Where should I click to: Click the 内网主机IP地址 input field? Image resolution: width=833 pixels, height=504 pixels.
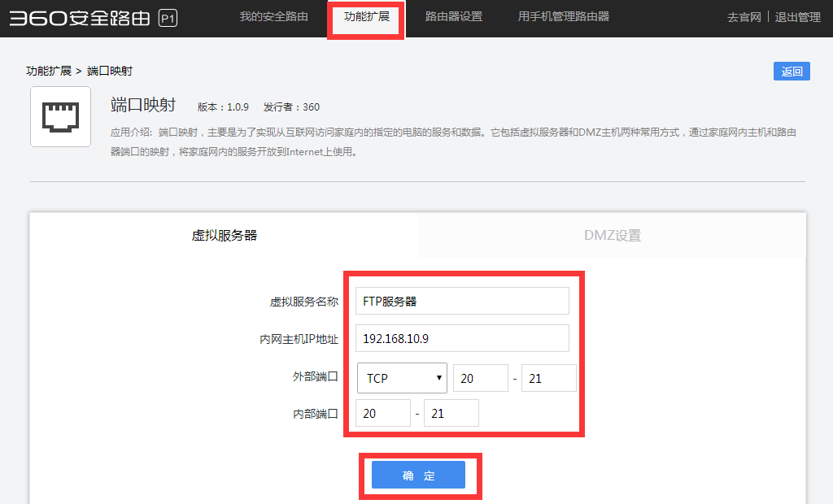[x=462, y=338]
